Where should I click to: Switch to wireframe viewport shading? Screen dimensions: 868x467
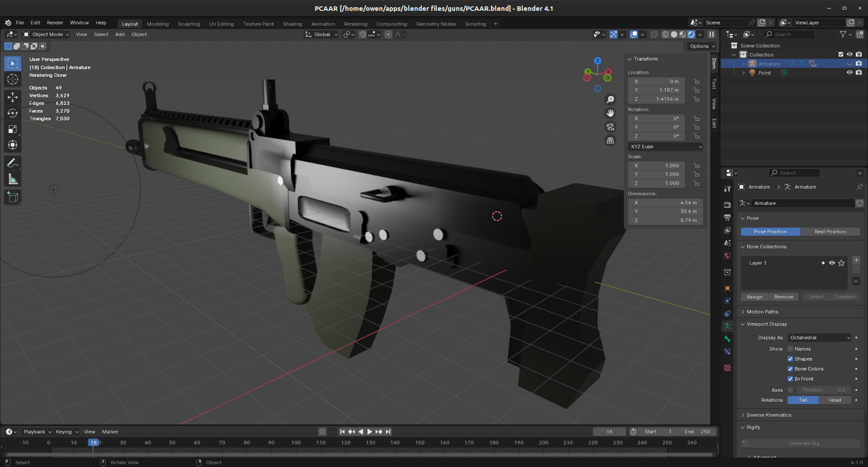665,34
